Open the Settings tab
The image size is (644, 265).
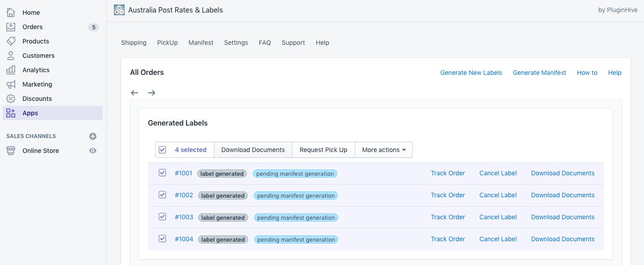coord(236,43)
